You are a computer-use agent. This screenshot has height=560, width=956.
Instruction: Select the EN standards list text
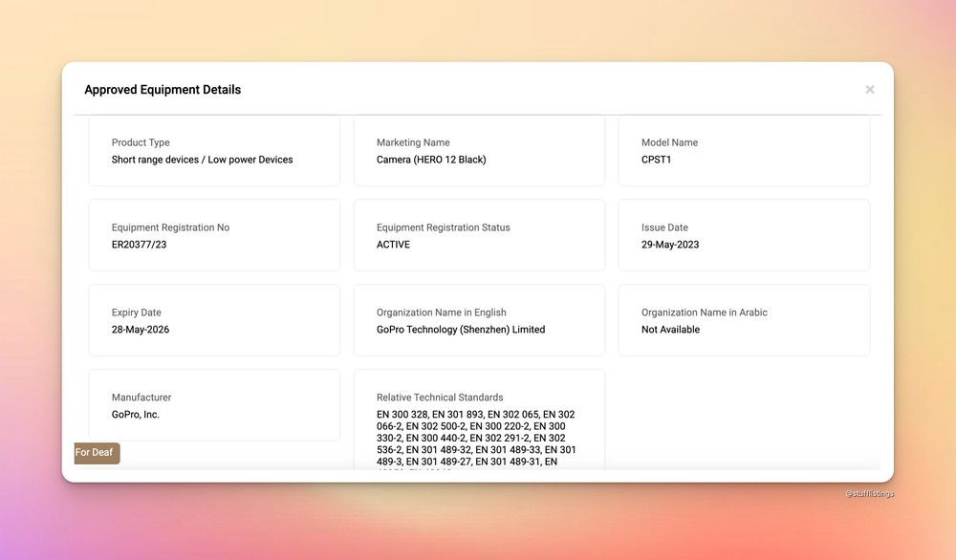[476, 438]
